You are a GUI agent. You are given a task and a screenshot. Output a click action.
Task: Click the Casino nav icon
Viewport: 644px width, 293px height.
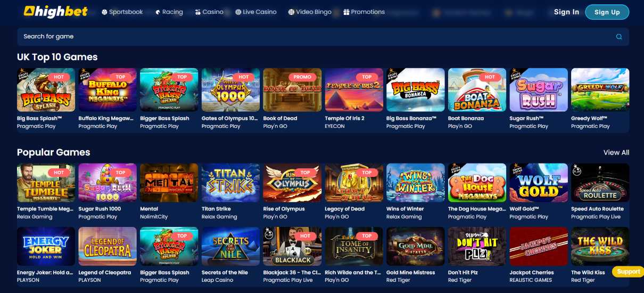click(197, 12)
